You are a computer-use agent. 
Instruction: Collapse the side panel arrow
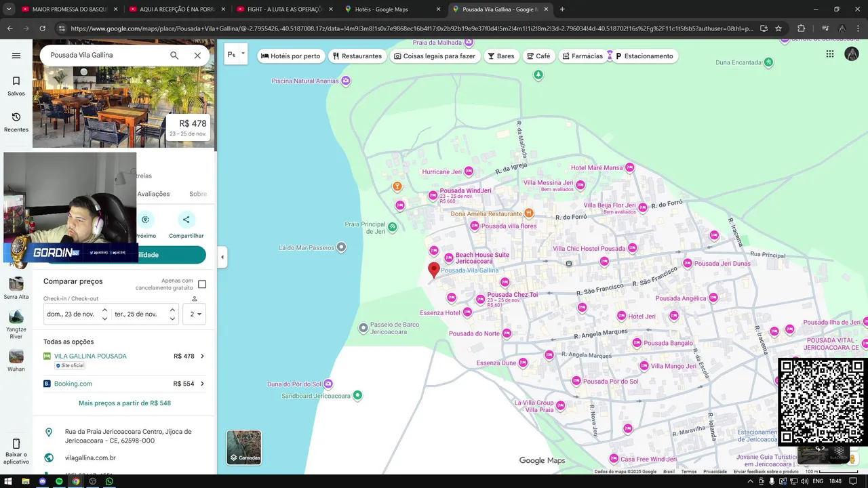coord(222,257)
